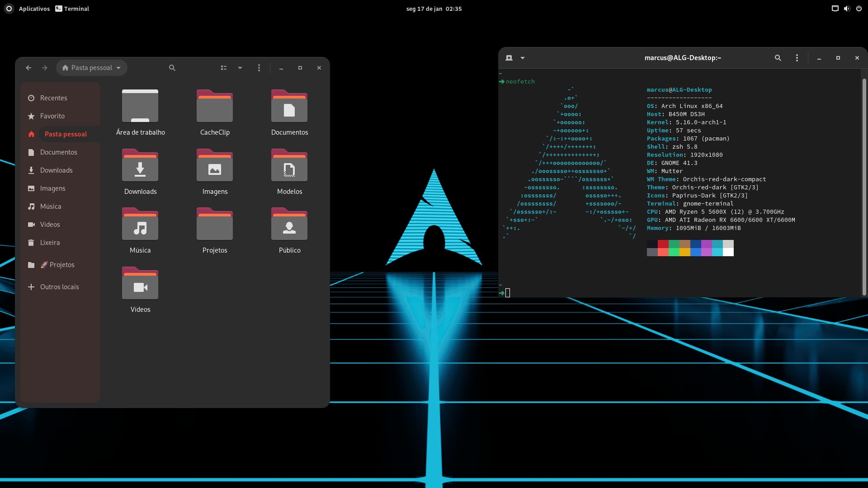Click the terminal input field
Screen dimensions: 868x488
point(507,291)
